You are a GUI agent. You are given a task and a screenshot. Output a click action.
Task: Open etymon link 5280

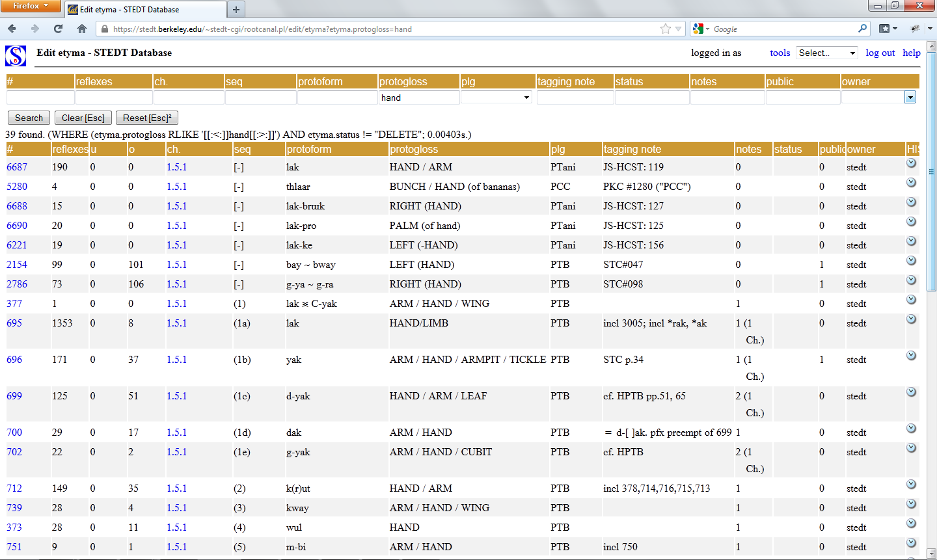pos(17,187)
